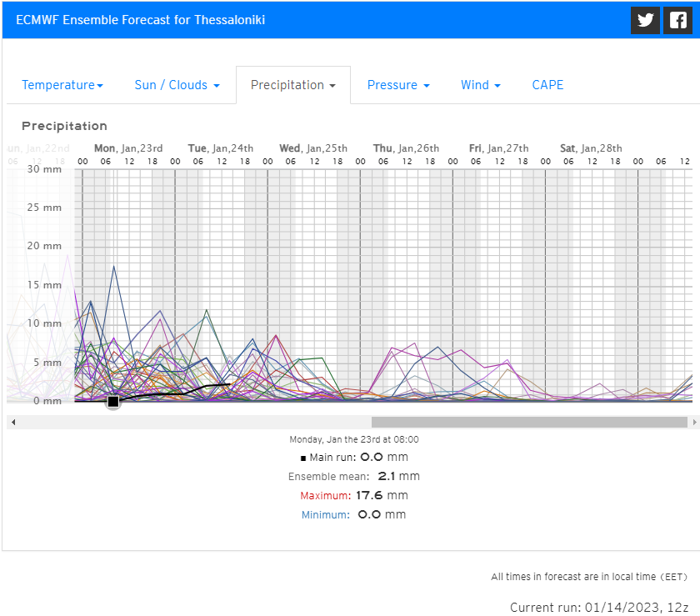The height and width of the screenshot is (616, 700).
Task: Switch to the CAPE tab
Action: coord(547,85)
